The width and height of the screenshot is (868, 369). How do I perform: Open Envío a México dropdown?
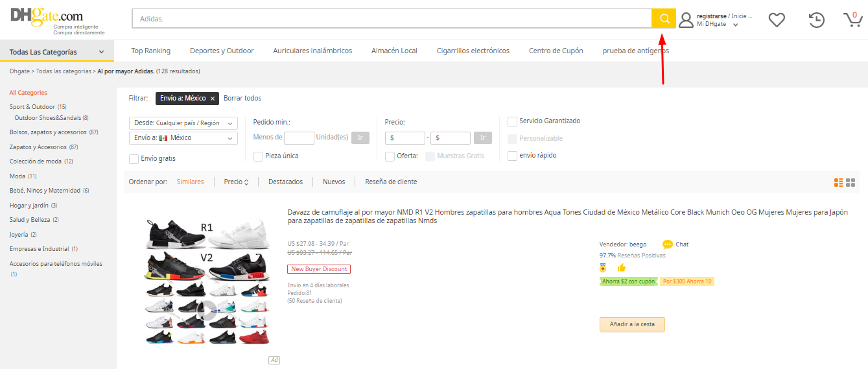point(184,138)
